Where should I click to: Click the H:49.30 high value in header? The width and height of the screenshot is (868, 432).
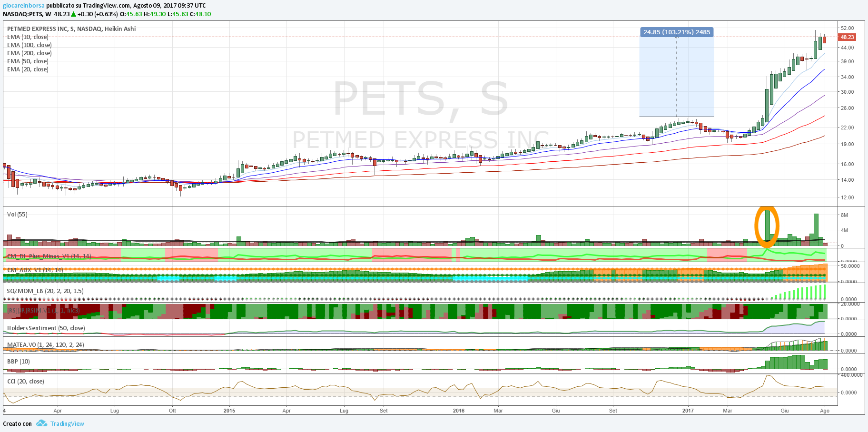(x=155, y=14)
